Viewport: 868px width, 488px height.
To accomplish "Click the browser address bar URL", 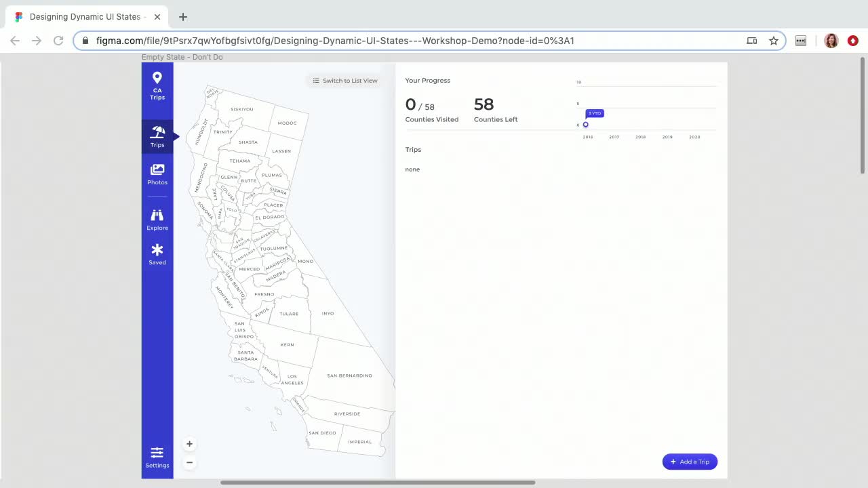I will 335,41.
